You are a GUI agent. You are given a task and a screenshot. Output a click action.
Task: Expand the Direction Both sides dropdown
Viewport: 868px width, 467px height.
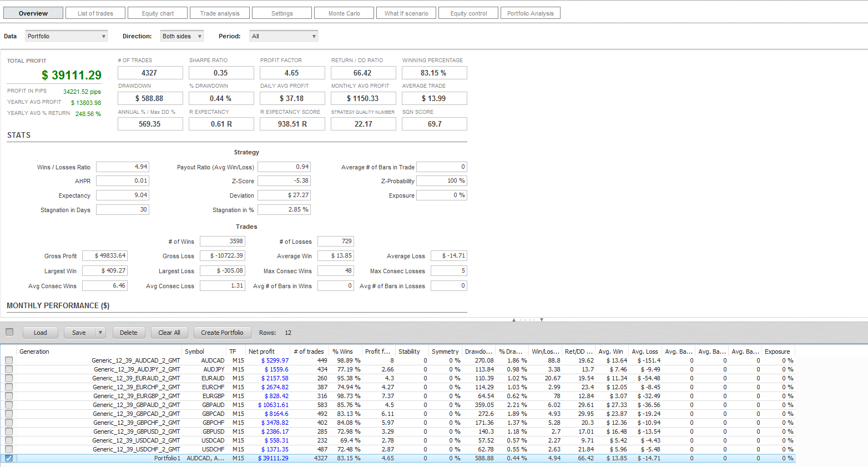point(182,36)
